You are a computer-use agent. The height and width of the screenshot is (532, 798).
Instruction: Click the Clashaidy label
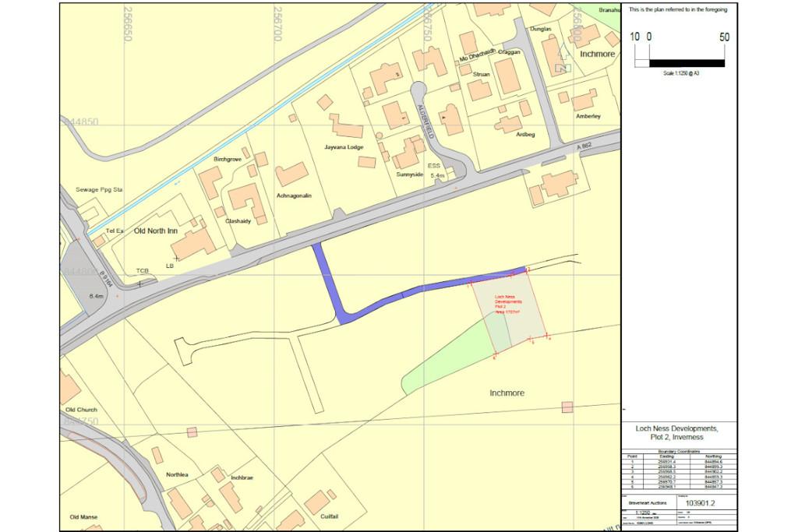click(238, 221)
